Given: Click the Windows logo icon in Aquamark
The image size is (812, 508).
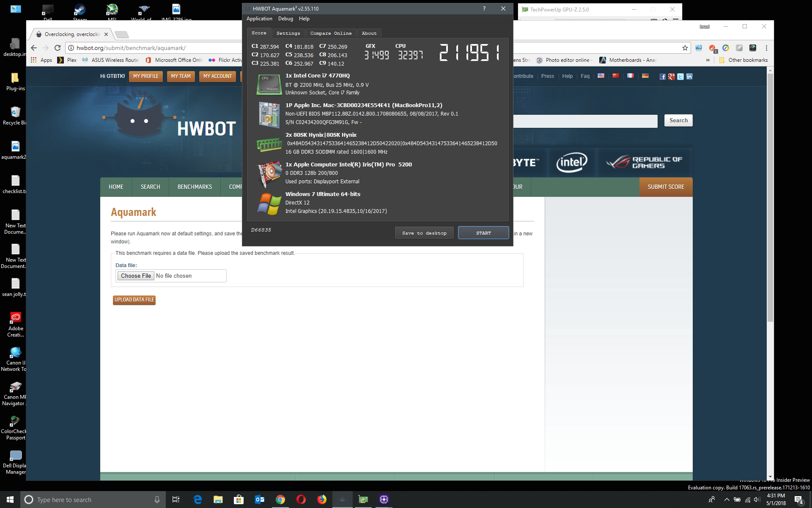Looking at the screenshot, I should click(x=269, y=204).
